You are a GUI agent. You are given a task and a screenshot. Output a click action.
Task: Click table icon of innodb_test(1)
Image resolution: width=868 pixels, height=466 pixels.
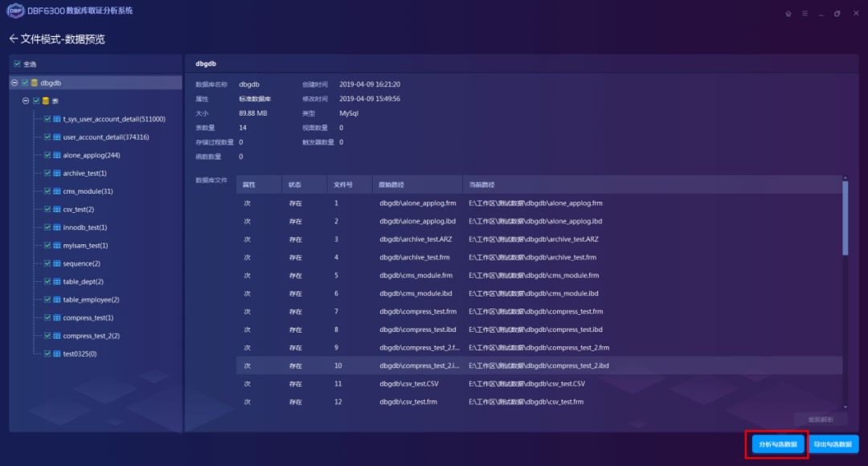[x=56, y=227]
